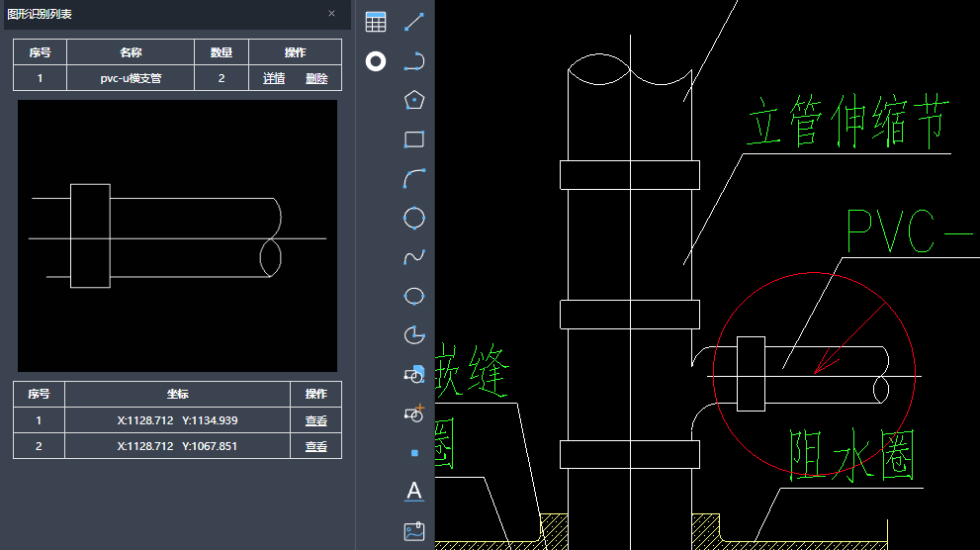Click the 阻水圈 label in drawing
This screenshot has height=550, width=980.
(x=852, y=456)
